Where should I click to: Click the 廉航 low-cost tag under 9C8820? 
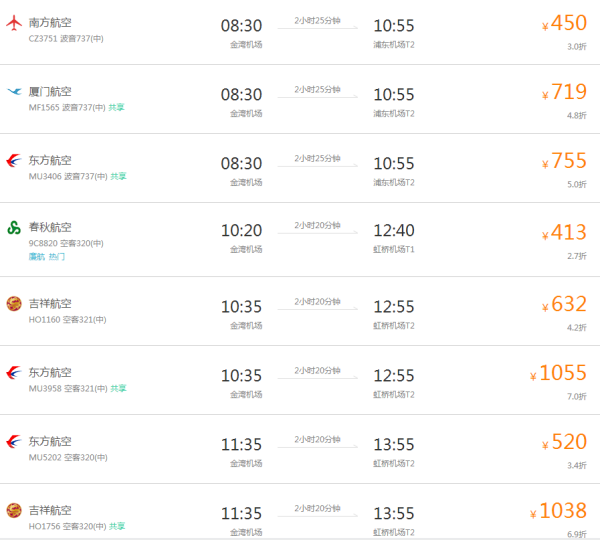[x=37, y=257]
